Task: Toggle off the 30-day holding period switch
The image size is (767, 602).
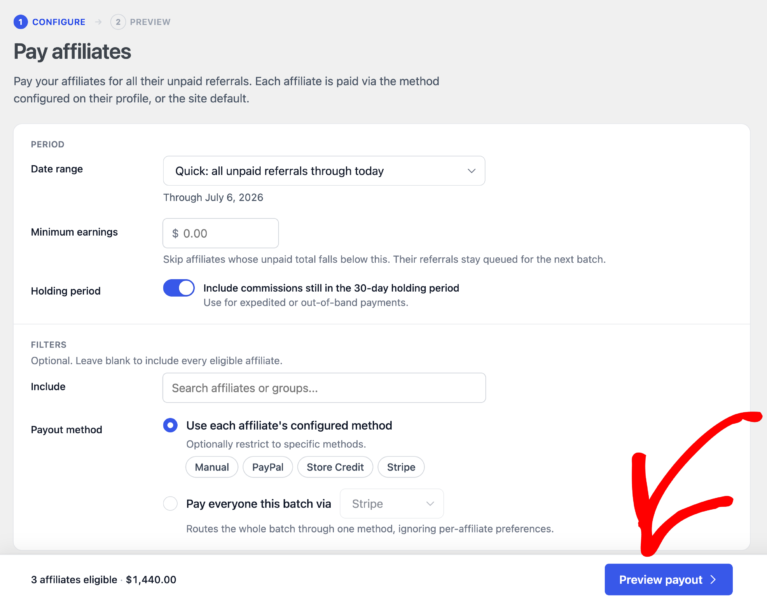Action: (x=179, y=288)
